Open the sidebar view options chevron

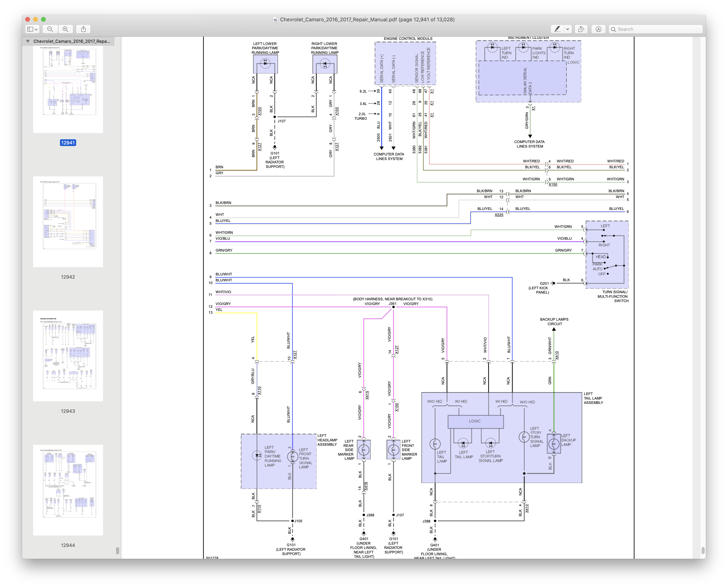pos(36,29)
